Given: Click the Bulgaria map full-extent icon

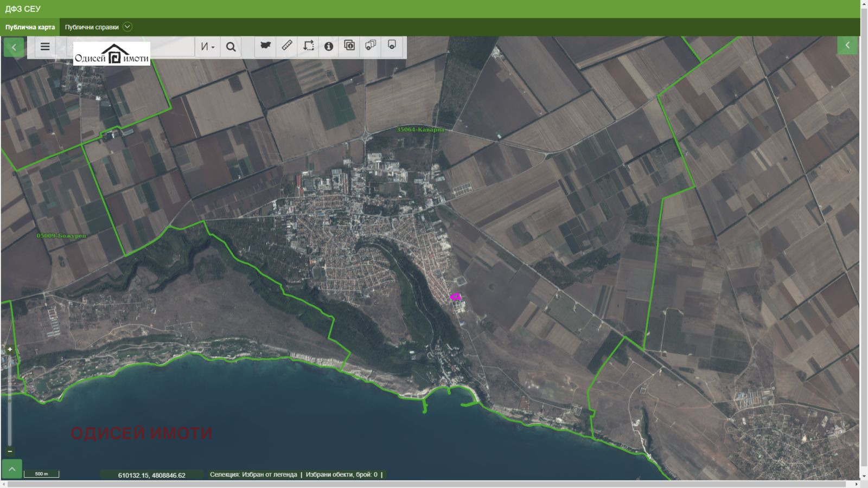Looking at the screenshot, I should click(x=265, y=46).
